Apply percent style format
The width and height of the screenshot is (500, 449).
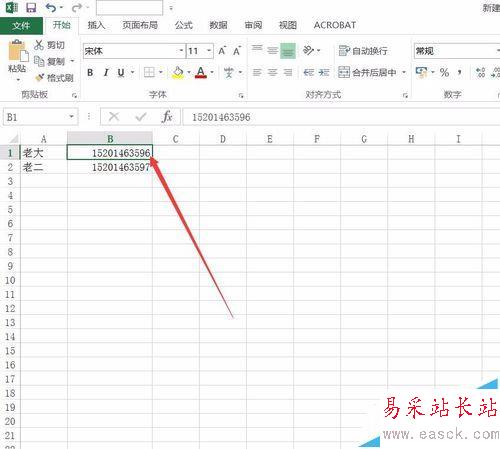pos(444,72)
